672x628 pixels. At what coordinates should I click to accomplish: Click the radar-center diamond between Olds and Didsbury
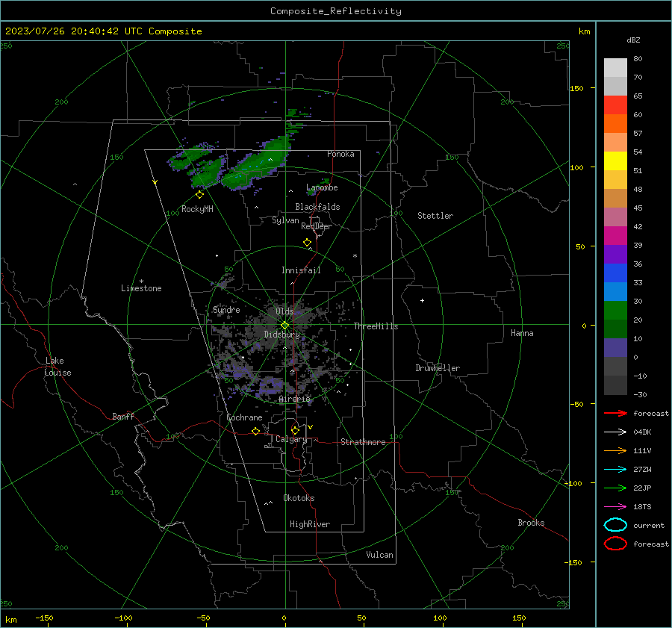point(285,326)
